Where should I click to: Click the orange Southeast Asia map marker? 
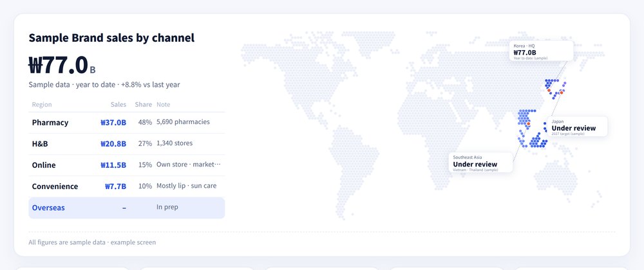coord(529,123)
